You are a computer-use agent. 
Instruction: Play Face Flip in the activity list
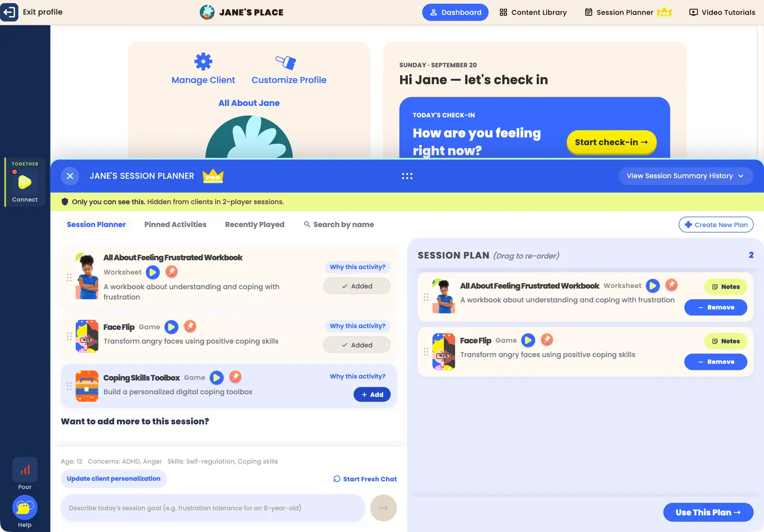point(171,327)
